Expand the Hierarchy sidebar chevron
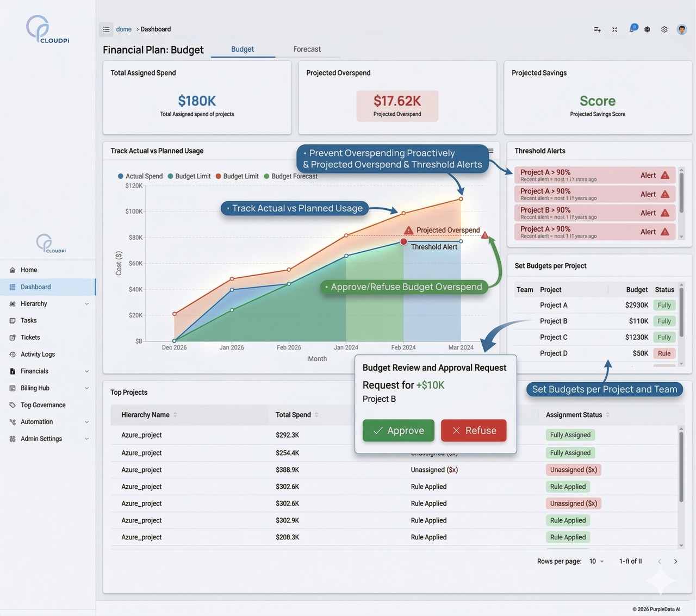This screenshot has height=616, width=696. (x=86, y=304)
